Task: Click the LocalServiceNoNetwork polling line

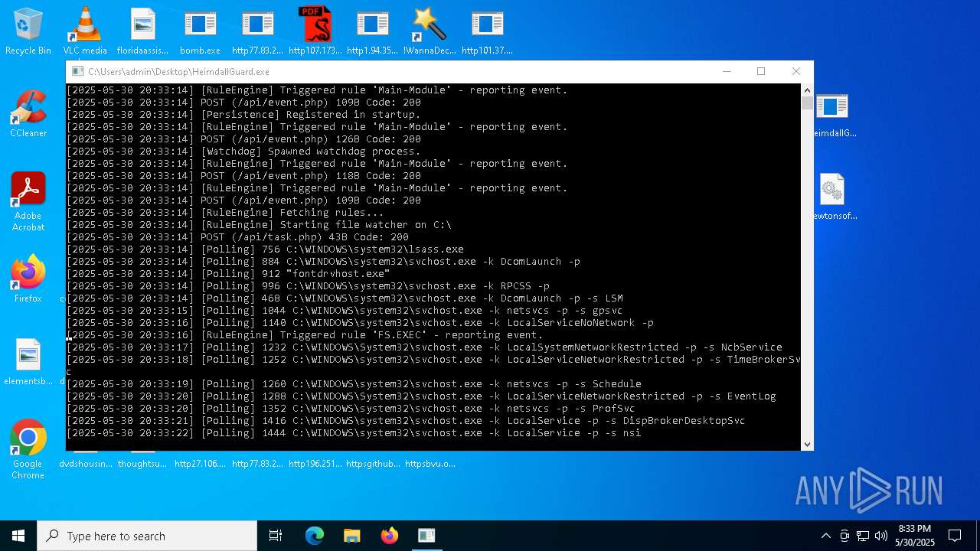Action: tap(360, 323)
